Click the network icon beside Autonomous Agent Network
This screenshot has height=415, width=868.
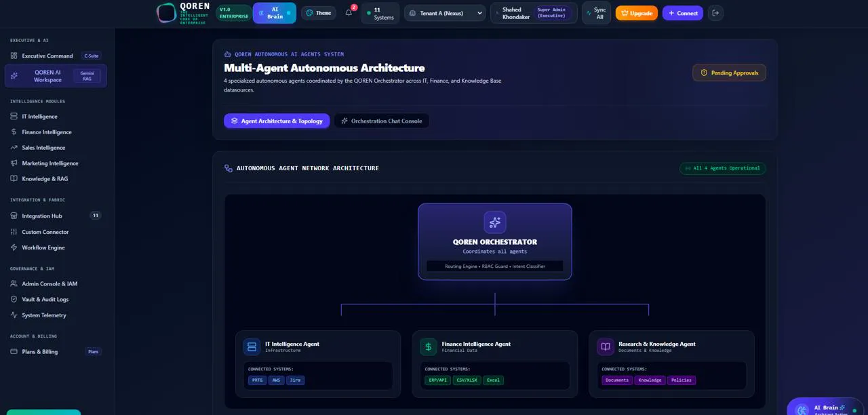tap(229, 168)
